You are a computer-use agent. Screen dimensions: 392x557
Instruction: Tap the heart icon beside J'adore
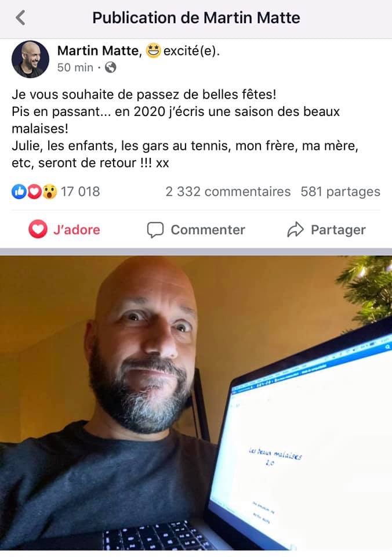click(x=38, y=229)
